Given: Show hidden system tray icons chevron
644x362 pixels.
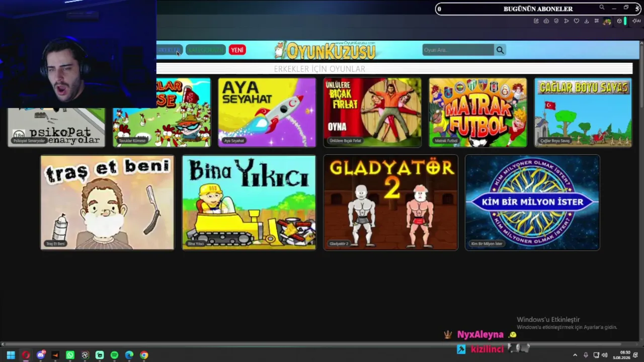Looking at the screenshot, I should click(575, 355).
